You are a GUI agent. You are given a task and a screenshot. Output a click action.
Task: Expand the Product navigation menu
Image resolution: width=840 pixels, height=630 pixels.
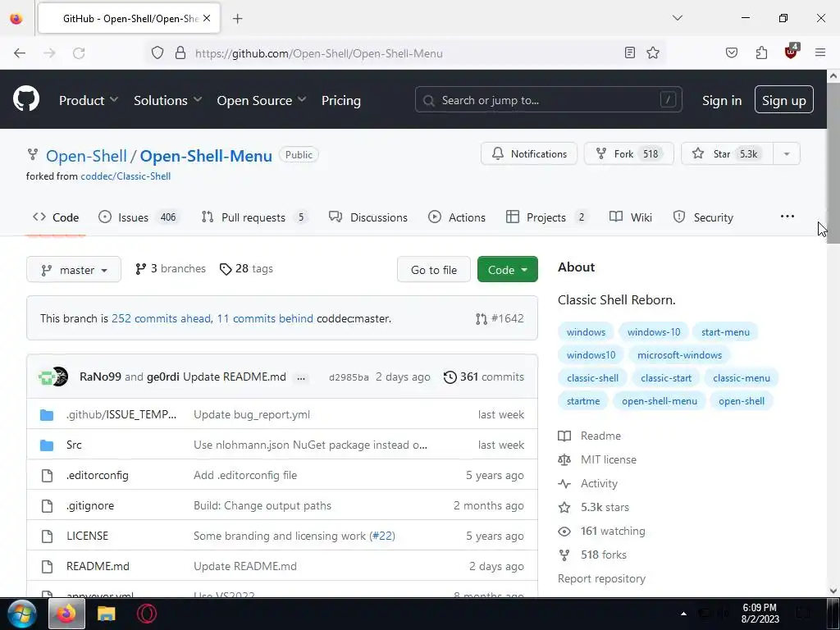89,100
